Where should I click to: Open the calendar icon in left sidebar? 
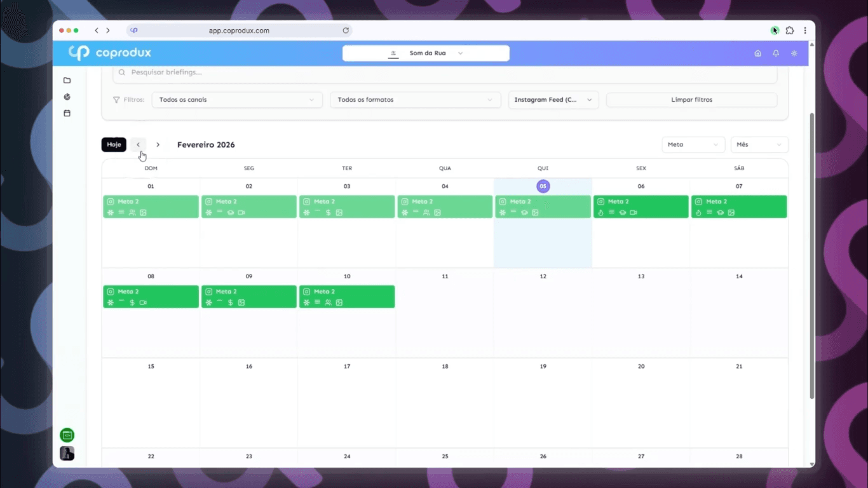[x=67, y=113]
